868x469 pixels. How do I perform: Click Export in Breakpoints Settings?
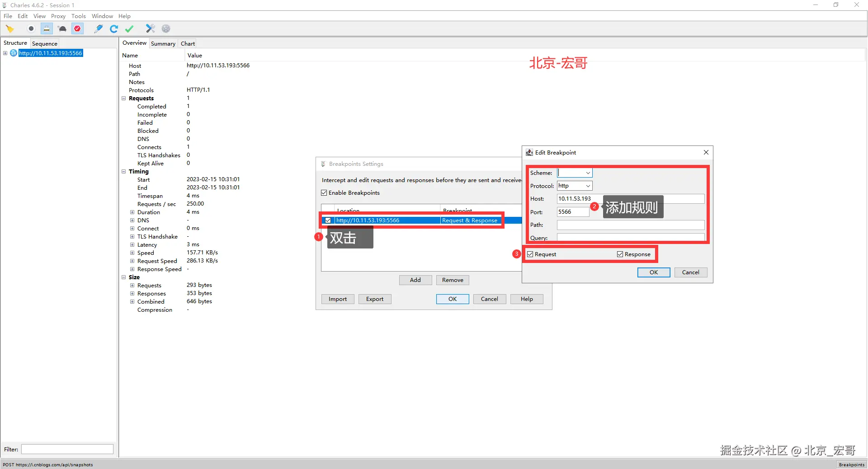click(375, 299)
